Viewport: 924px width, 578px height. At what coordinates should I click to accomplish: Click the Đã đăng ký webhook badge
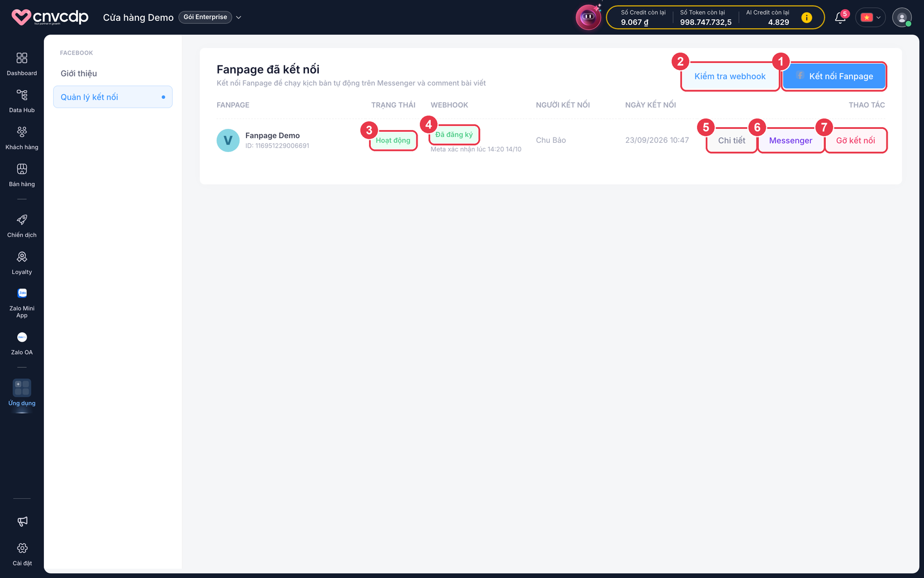(x=454, y=135)
